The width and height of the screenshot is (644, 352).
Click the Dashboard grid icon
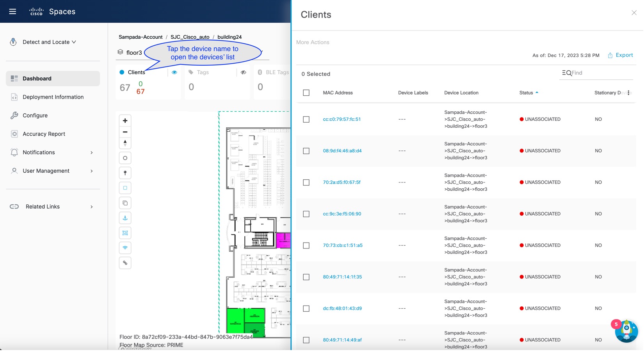14,79
